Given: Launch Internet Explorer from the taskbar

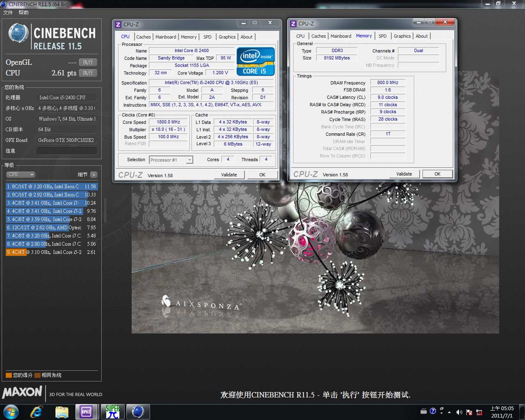Looking at the screenshot, I should (37, 411).
